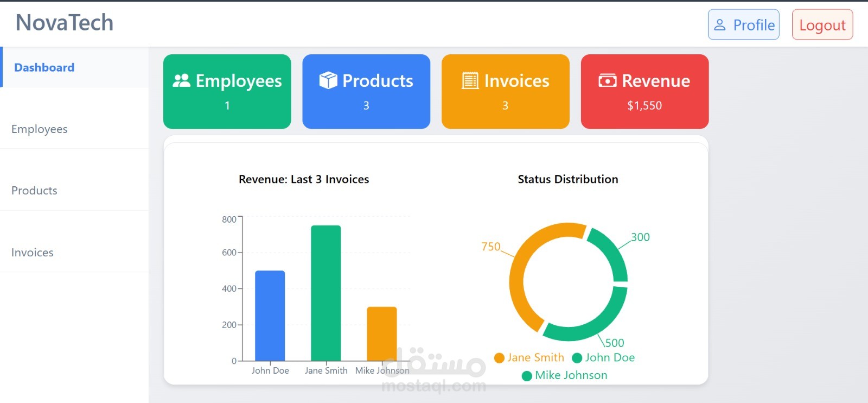Click the blue John Doe bar
Screen dimensions: 868x403
pyautogui.click(x=270, y=316)
